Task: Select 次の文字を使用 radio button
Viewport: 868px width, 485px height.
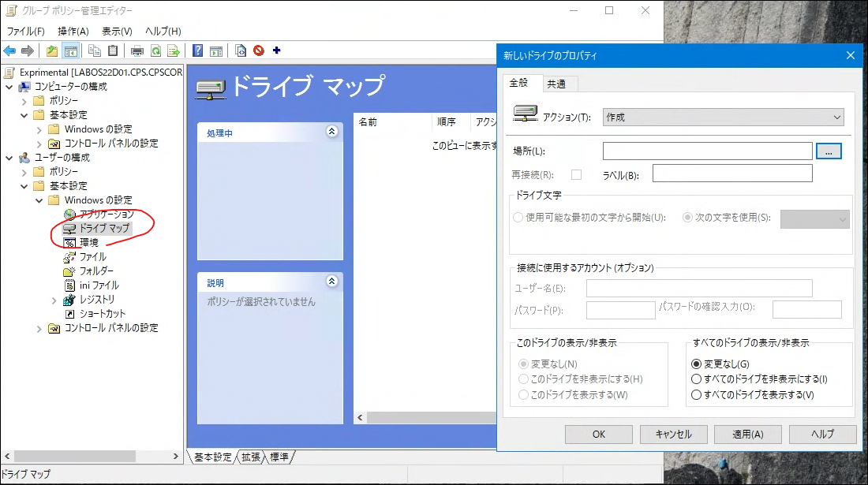Action: point(687,218)
